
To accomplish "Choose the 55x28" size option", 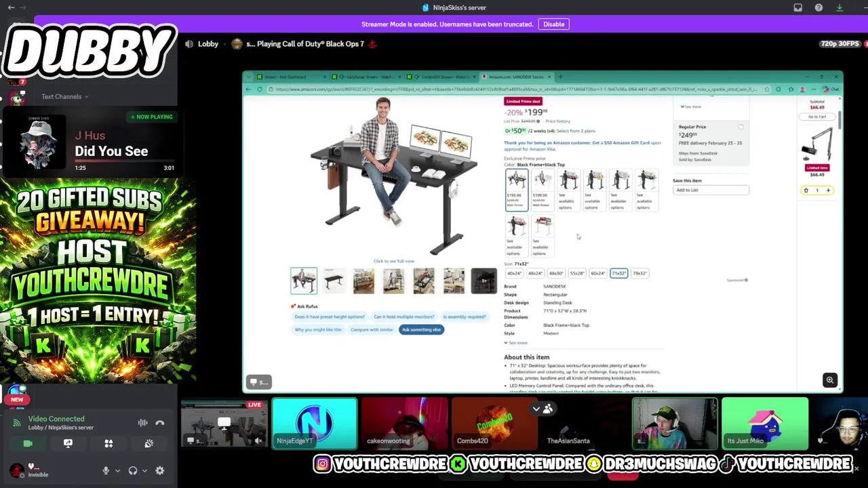I will [x=577, y=273].
